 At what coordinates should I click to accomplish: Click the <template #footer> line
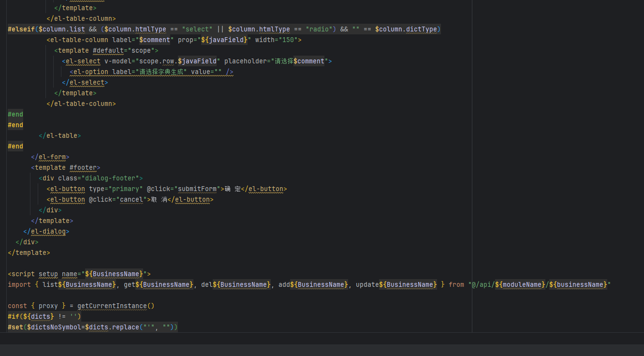(66, 168)
